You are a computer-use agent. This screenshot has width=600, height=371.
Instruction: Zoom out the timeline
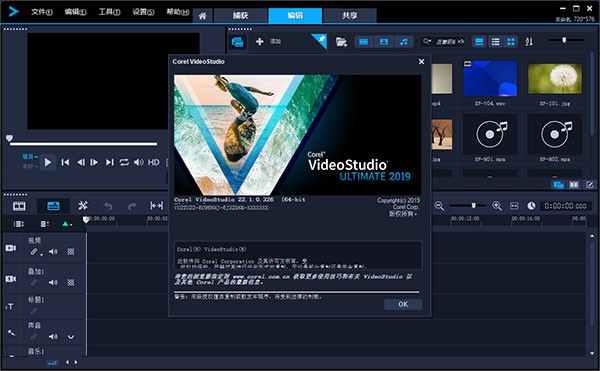(439, 206)
